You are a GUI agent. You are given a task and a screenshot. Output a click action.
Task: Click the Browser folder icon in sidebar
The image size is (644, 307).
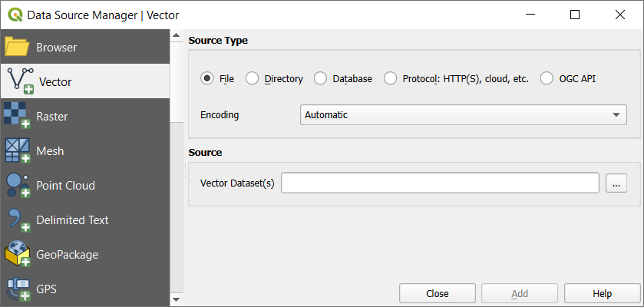[17, 47]
